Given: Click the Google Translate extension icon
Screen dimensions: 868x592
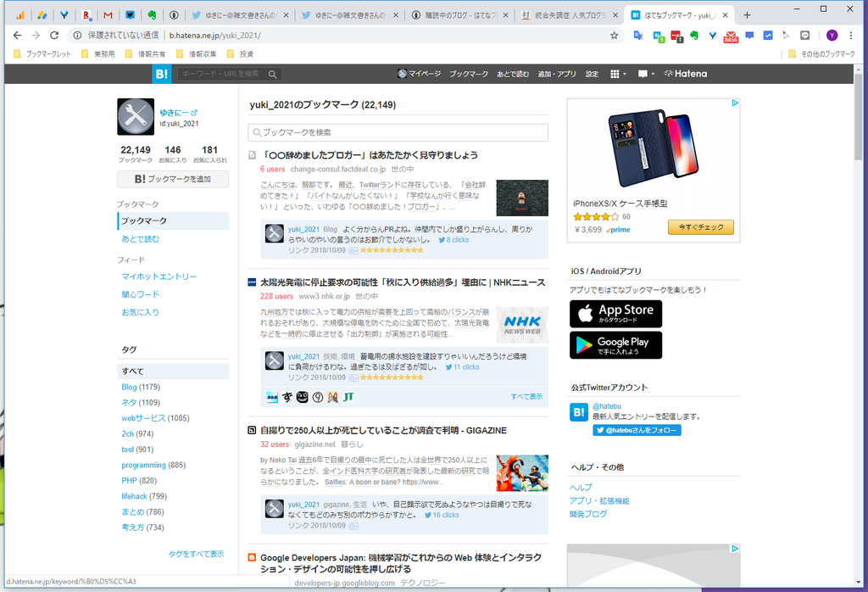Looking at the screenshot, I should click(x=638, y=36).
